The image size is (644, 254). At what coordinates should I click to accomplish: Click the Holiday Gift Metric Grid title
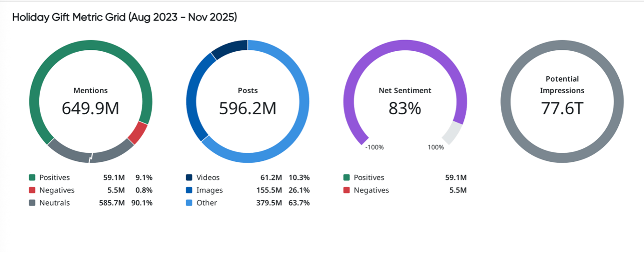[x=125, y=17]
